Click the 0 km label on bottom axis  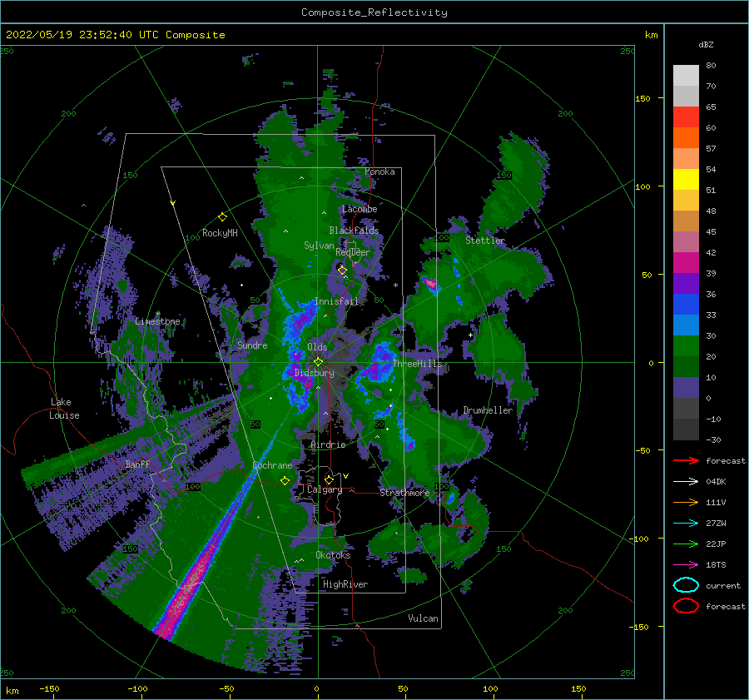(x=316, y=688)
